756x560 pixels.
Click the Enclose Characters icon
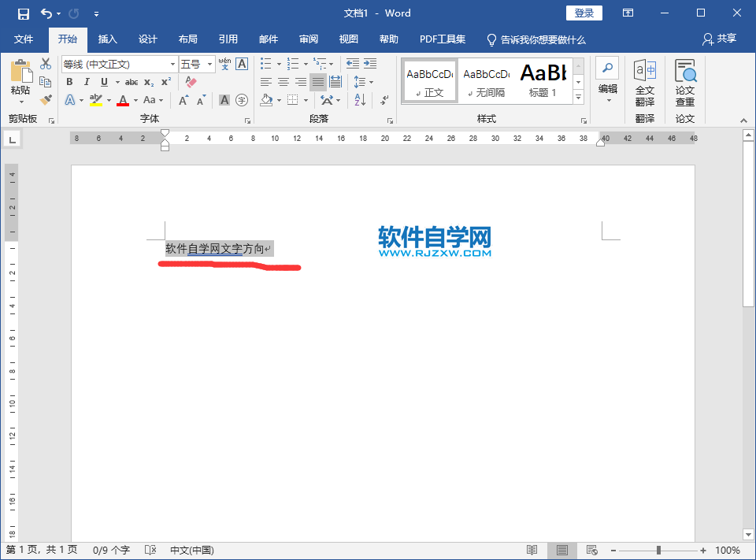241,99
